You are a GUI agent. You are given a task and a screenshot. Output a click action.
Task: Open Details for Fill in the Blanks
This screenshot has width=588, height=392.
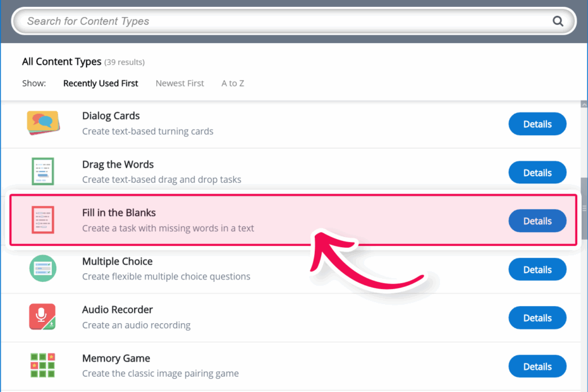(537, 221)
